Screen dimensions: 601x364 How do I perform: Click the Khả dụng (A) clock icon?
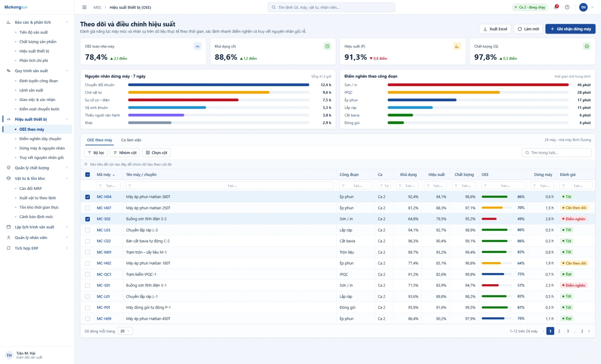(x=327, y=46)
